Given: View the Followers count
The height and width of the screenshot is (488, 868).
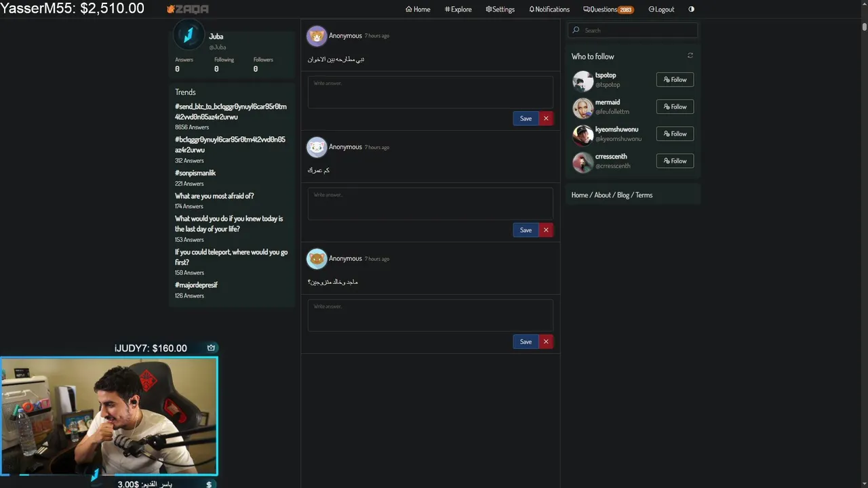Looking at the screenshot, I should point(263,64).
